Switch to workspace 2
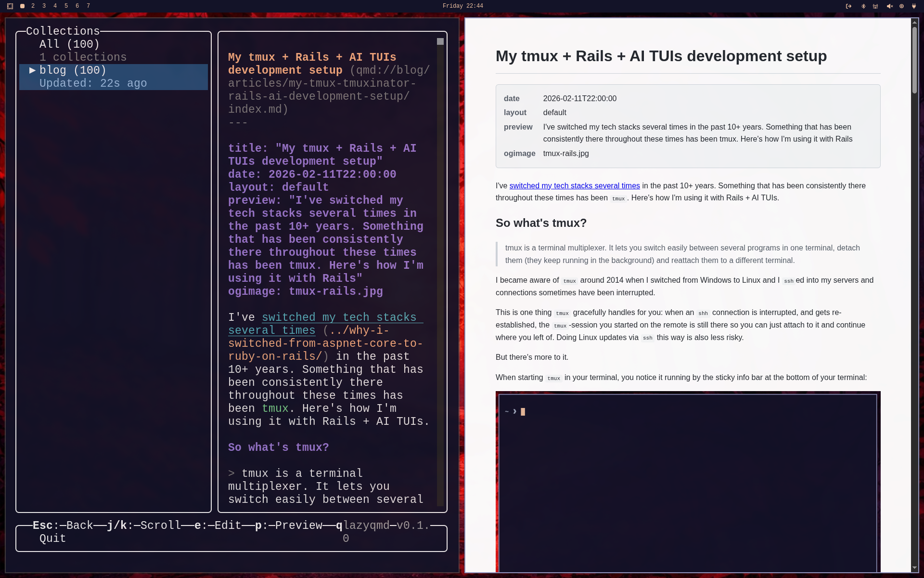The image size is (924, 578). point(33,6)
